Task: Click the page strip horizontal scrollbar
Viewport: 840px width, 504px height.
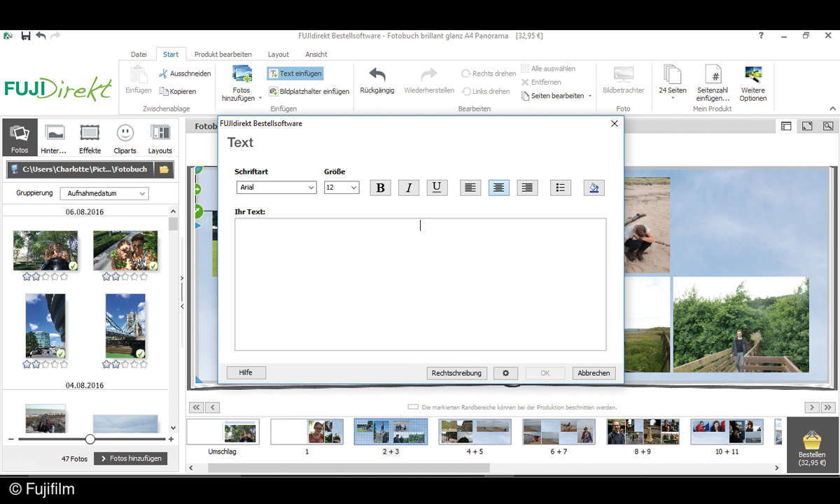Action: tap(349, 468)
